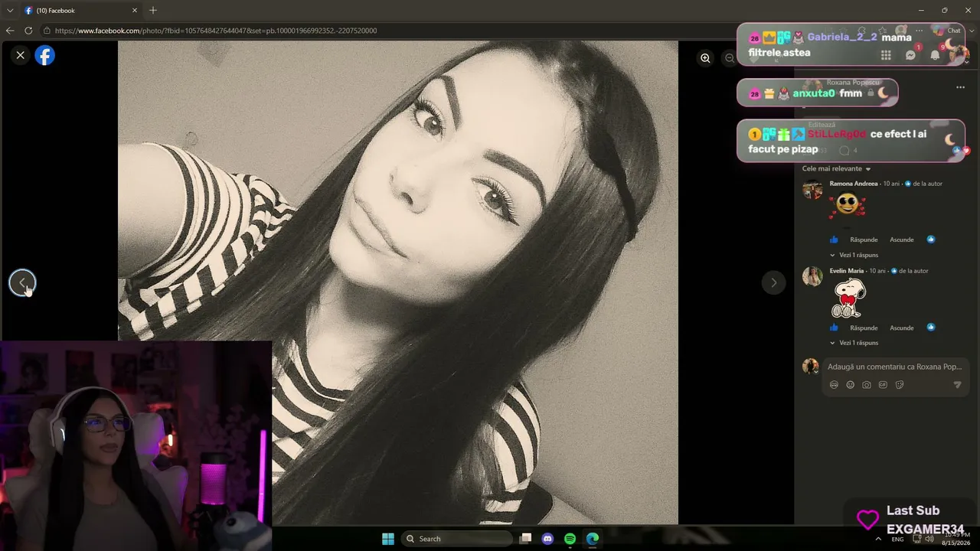Reply to Evelin Maria's comment with Răspunde

coord(864,328)
